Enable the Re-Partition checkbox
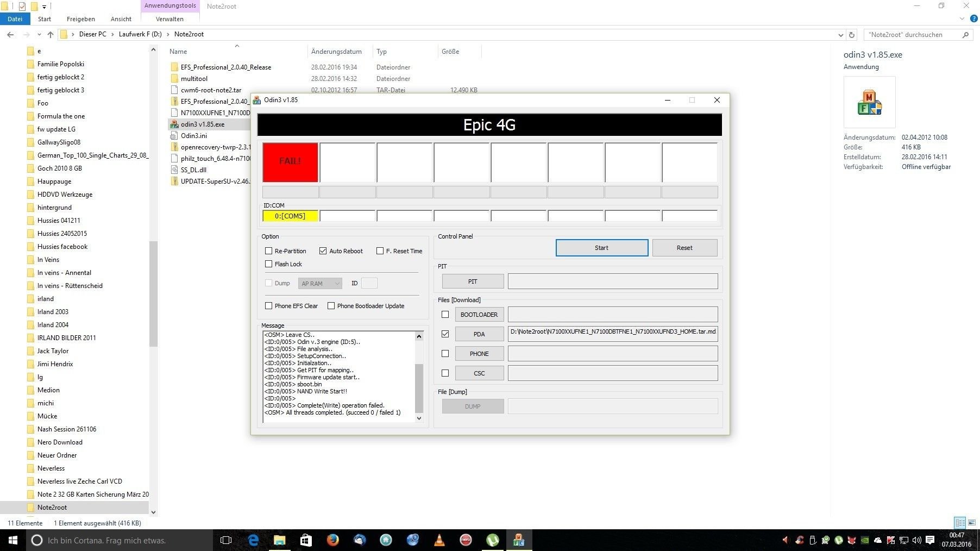This screenshot has width=980, height=551. coord(268,251)
